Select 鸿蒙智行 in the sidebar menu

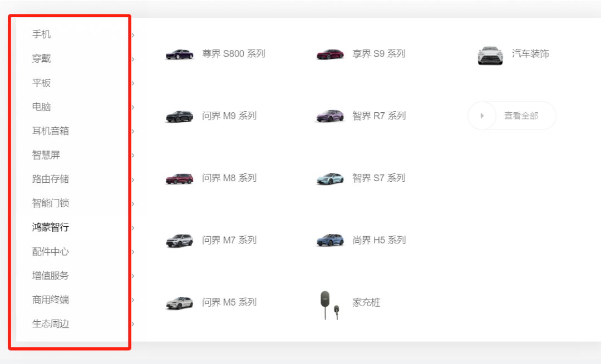click(51, 227)
